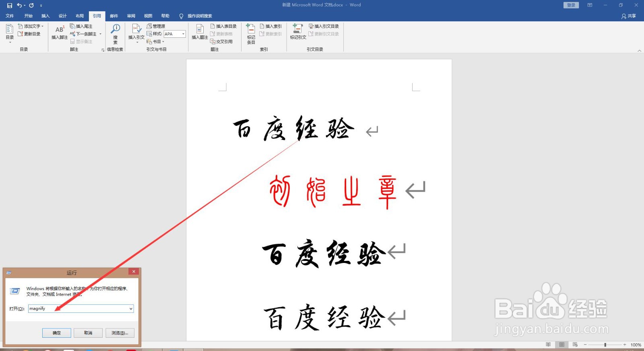Insert a footnote with 插入脚注

60,32
